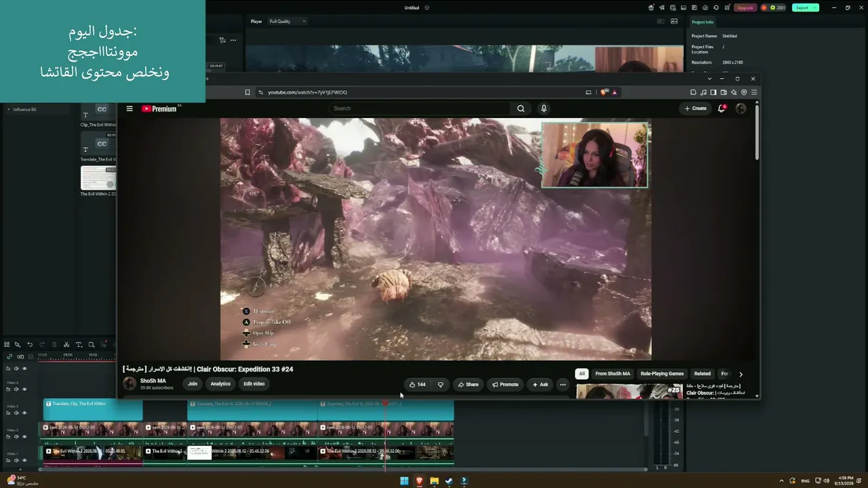The width and height of the screenshot is (868, 488).
Task: Click the Upgrade button in Filmora
Action: [x=745, y=7]
